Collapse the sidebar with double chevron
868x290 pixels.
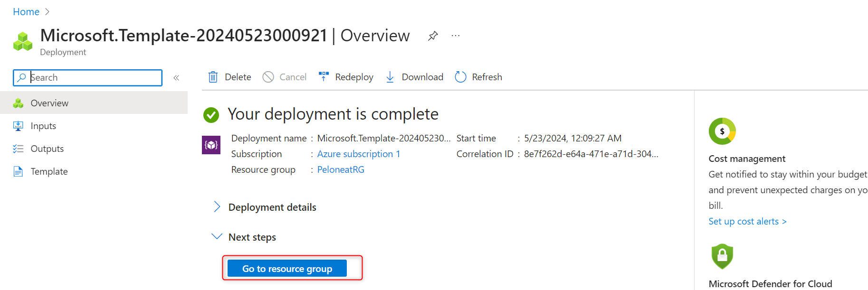click(176, 78)
